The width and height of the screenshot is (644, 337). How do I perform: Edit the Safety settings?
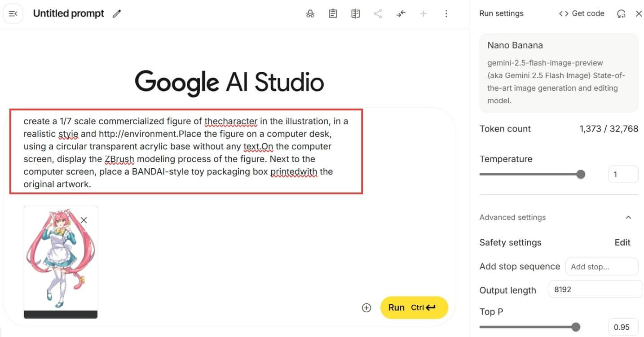tap(622, 243)
